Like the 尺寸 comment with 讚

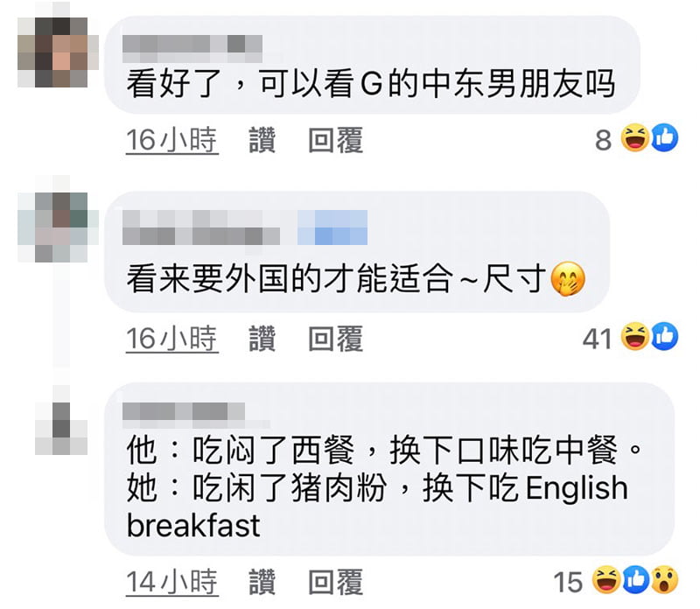(262, 339)
